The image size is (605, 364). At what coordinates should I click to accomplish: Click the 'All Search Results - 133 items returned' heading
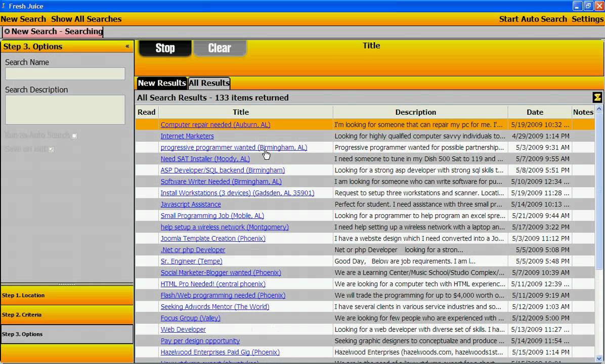tap(213, 98)
